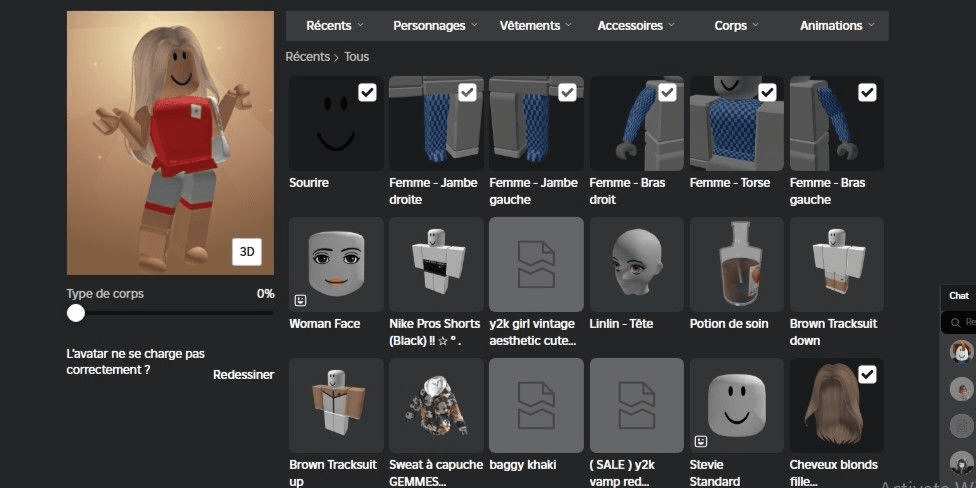
Task: Click the Type de corps slider track
Action: pyautogui.click(x=171, y=313)
